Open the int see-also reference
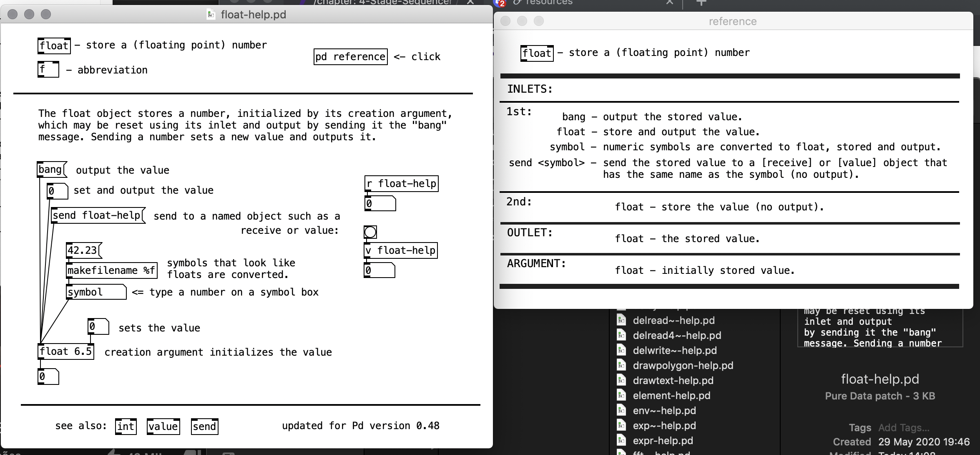 126,426
